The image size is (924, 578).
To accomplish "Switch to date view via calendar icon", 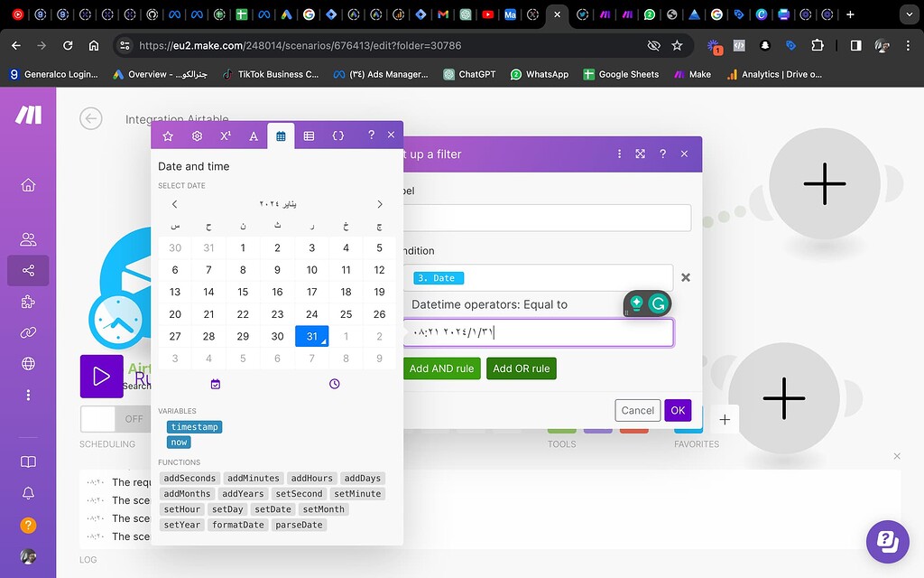I will [x=215, y=383].
